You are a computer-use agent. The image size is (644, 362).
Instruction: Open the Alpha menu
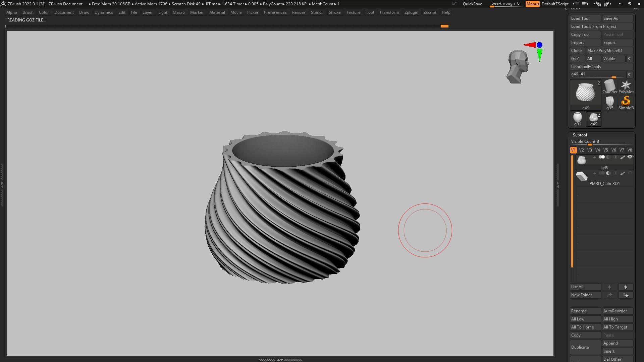(x=11, y=12)
